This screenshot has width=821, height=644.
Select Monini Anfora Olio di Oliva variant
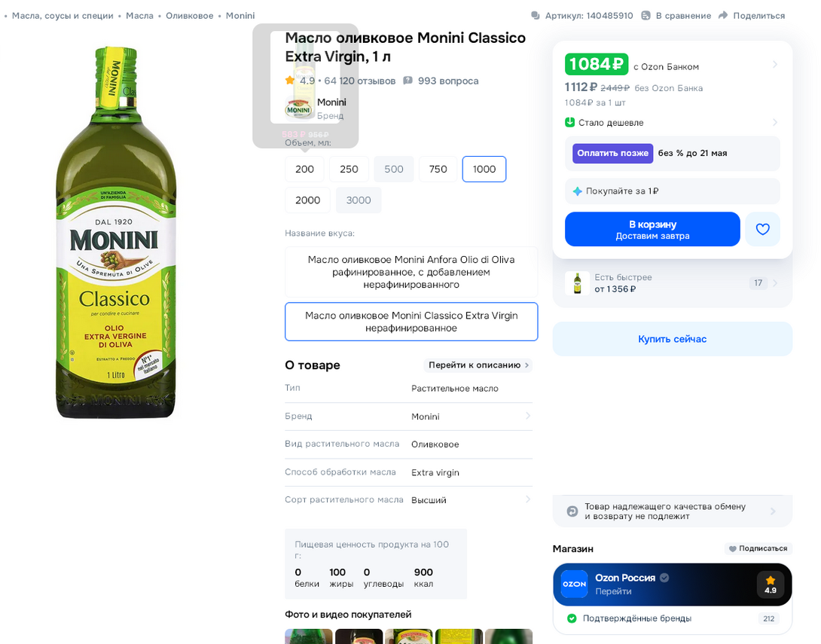click(x=411, y=272)
